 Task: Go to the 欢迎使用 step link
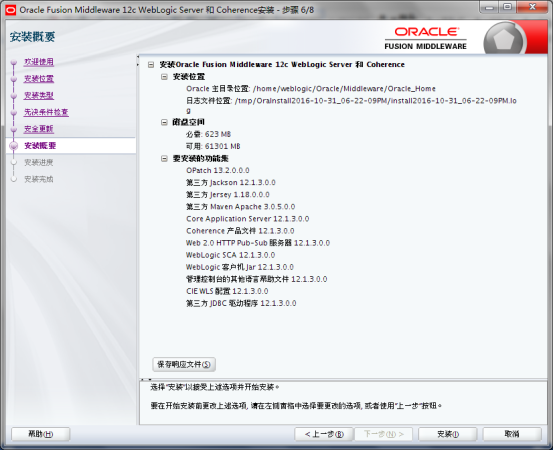(39, 62)
